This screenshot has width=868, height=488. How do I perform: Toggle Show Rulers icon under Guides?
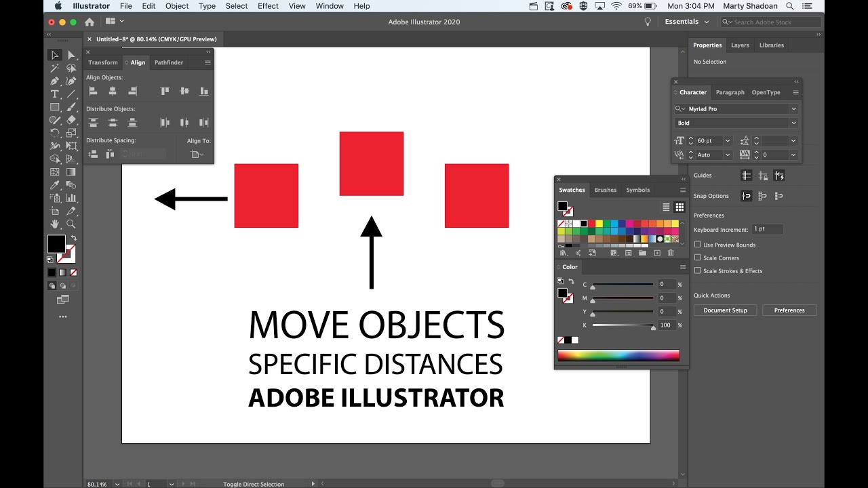pos(746,176)
